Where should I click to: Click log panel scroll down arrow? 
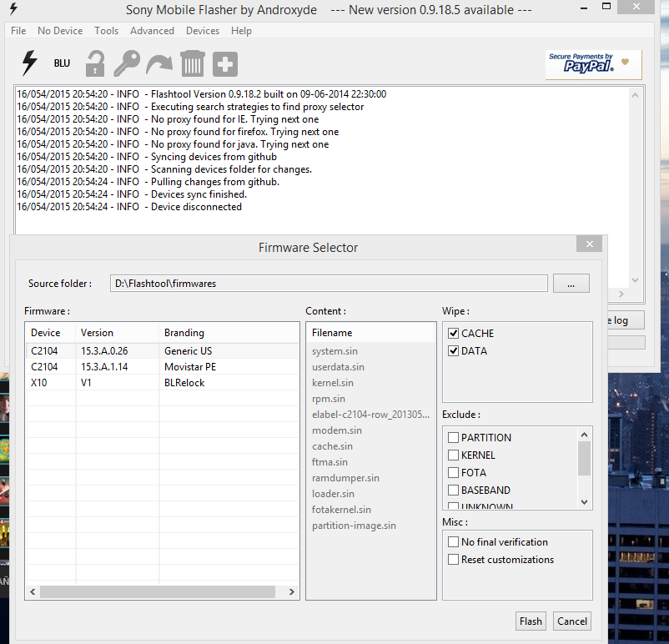pyautogui.click(x=635, y=280)
